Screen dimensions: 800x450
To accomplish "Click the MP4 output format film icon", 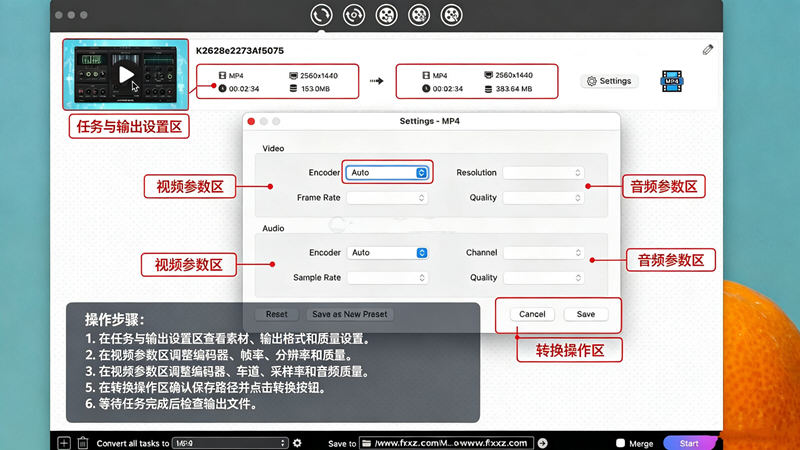I will pyautogui.click(x=671, y=81).
